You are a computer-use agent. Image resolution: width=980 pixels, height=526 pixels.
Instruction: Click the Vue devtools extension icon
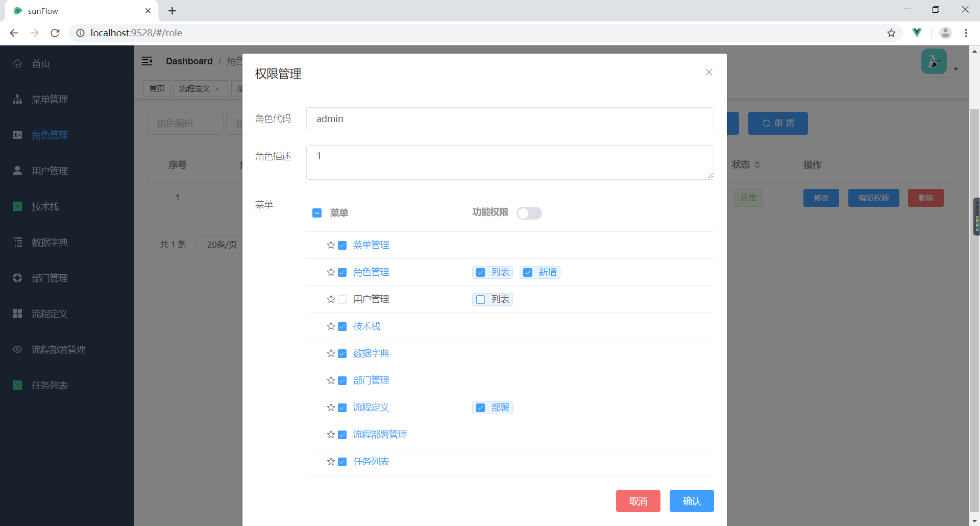pos(917,33)
